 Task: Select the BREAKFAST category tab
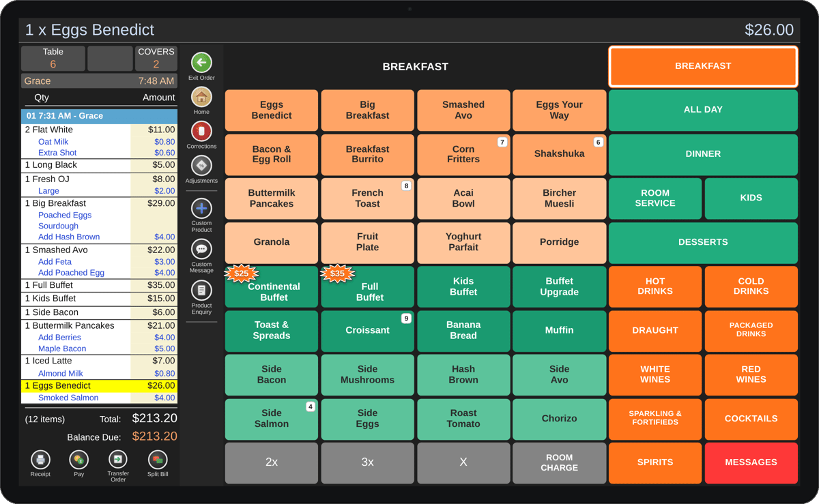tap(703, 66)
